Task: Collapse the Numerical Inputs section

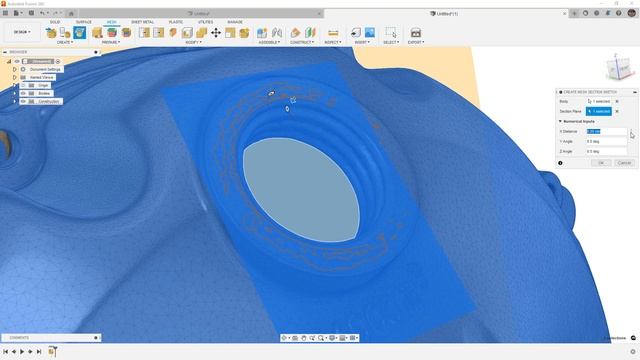Action: (x=560, y=121)
